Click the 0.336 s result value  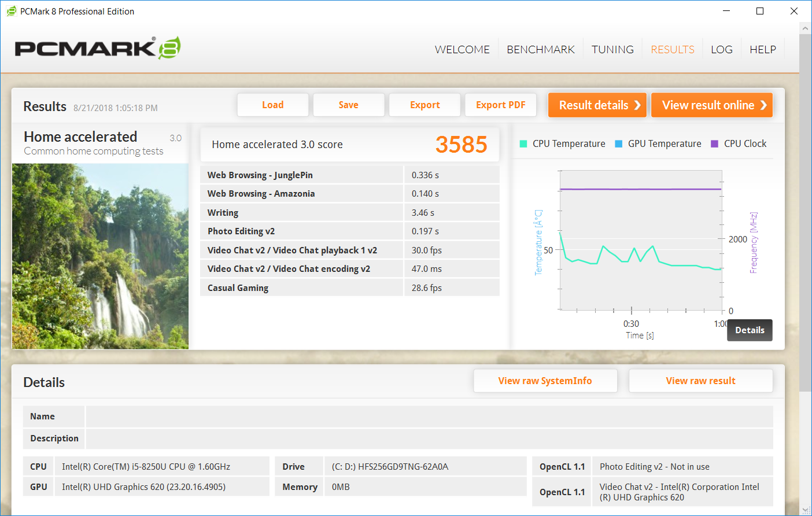click(x=425, y=175)
